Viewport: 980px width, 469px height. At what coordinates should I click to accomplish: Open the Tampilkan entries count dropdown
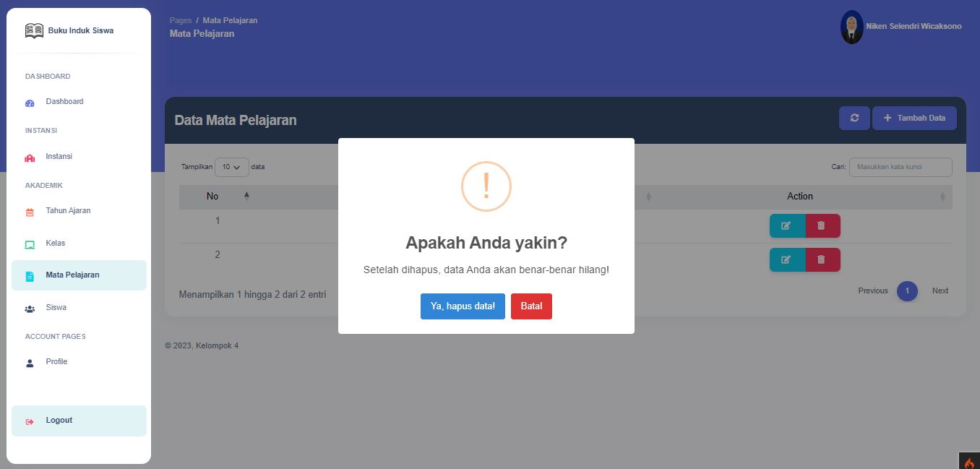(x=231, y=167)
